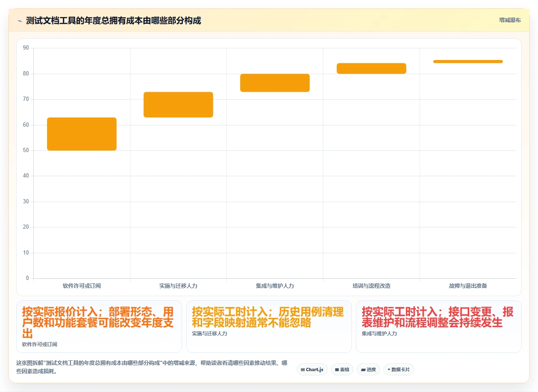Click 集成与维护人力 caption in third card
This screenshot has width=538, height=392.
379,334
